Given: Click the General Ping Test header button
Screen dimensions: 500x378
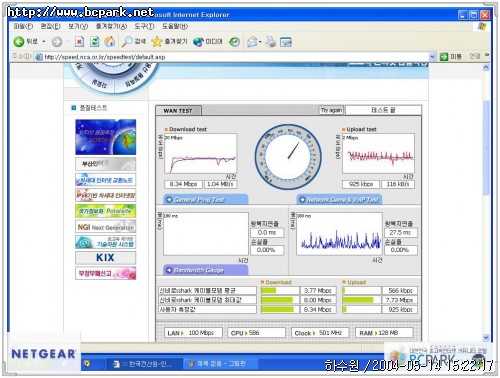Looking at the screenshot, I should [x=205, y=199].
